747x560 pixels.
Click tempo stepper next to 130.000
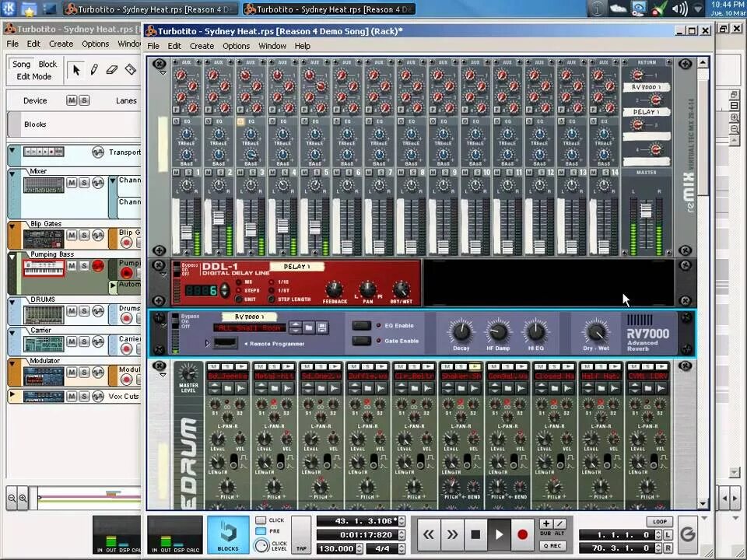click(359, 548)
